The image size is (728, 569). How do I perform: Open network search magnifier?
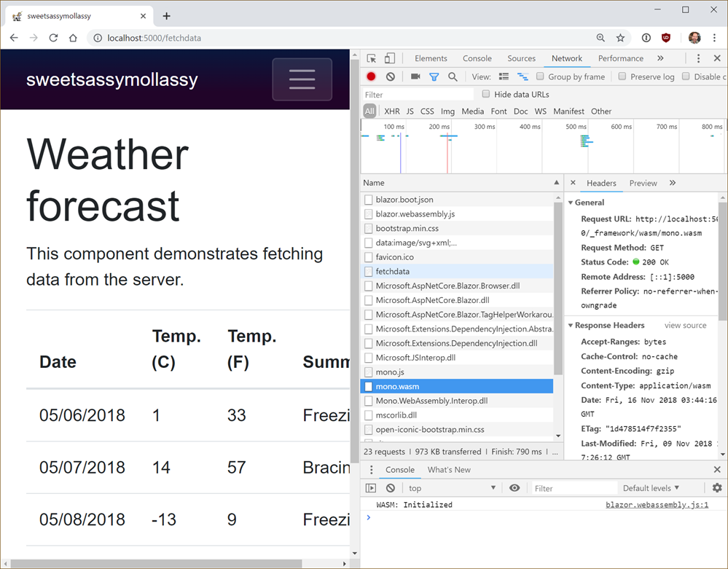tap(453, 76)
